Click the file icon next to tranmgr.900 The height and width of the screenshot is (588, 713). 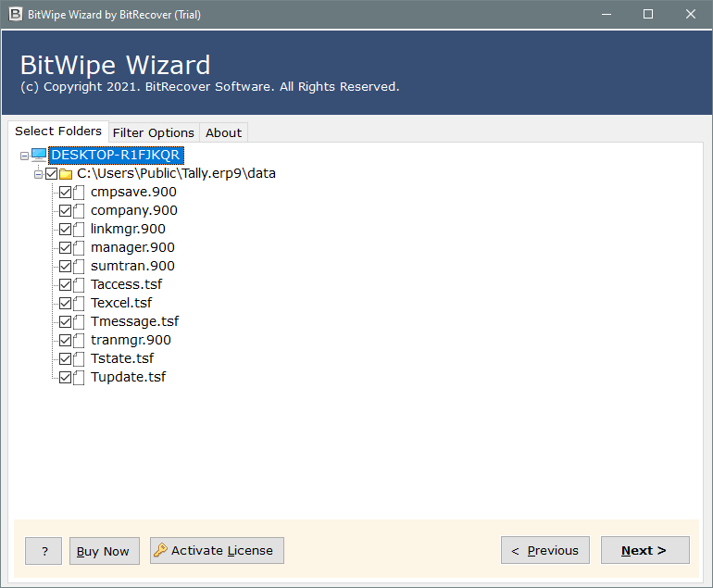[79, 340]
